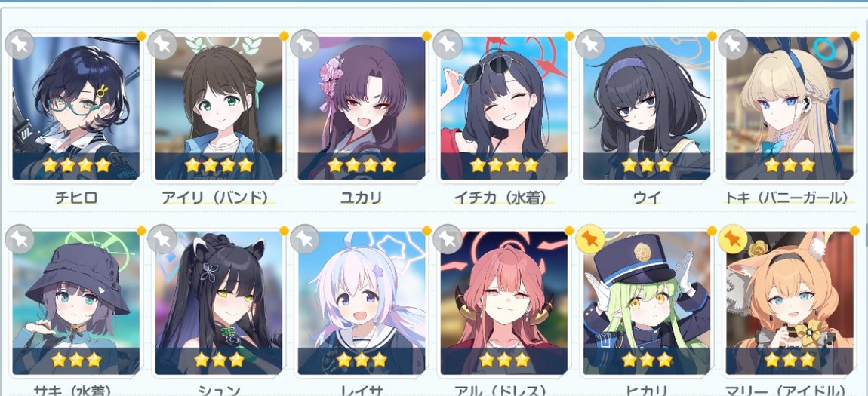Unpin the マリー(アイドル) card
This screenshot has width=868, height=396.
click(733, 239)
